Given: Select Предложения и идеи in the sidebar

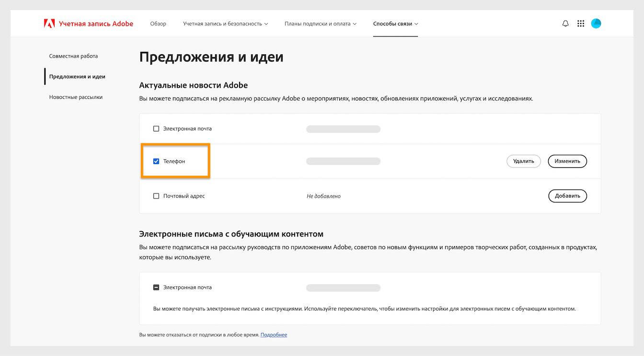Looking at the screenshot, I should pos(77,76).
